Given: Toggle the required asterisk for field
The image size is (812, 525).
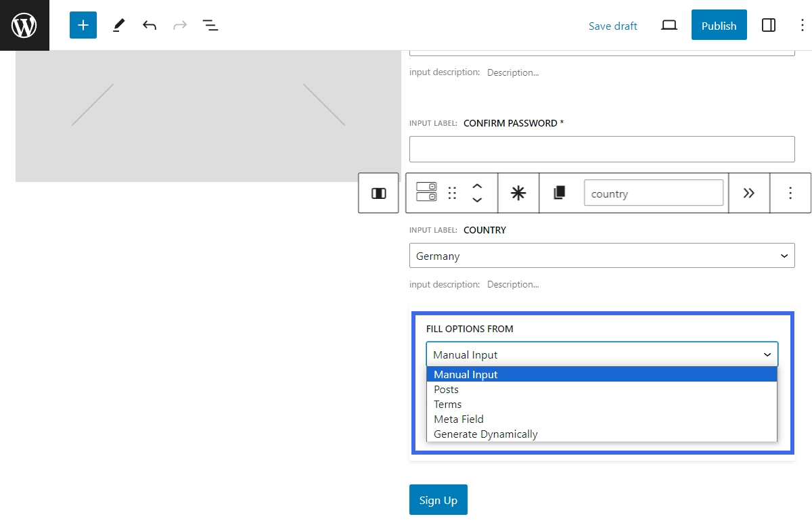Looking at the screenshot, I should (x=518, y=193).
